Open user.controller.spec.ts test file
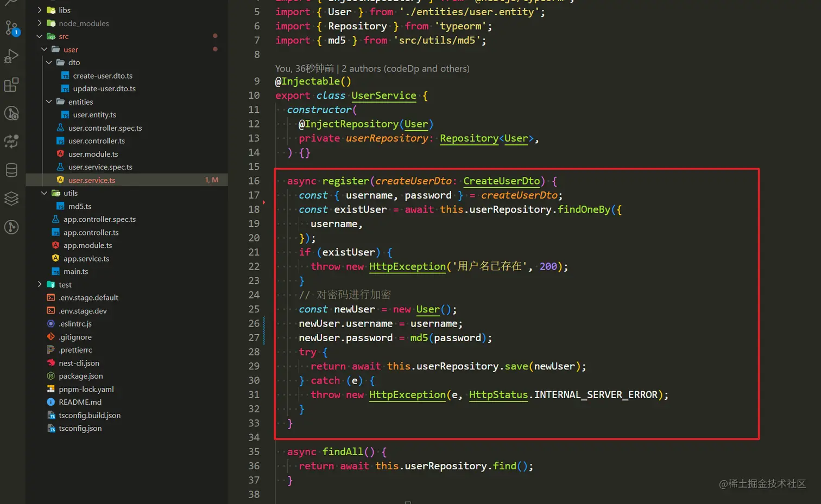Image resolution: width=821 pixels, height=504 pixels. click(105, 128)
